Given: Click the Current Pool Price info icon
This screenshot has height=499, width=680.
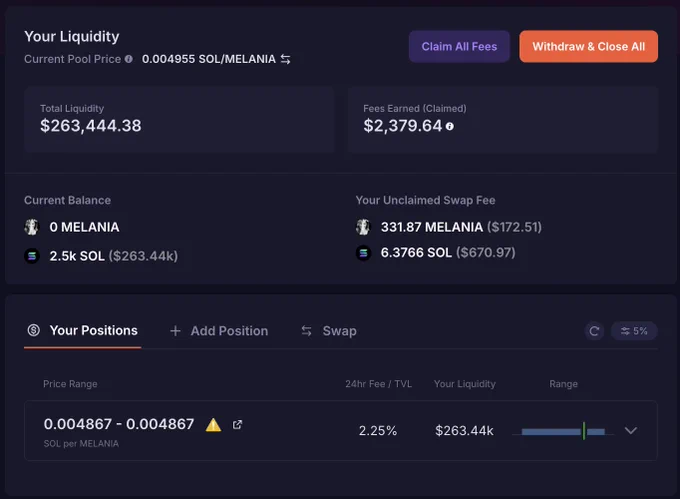Looking at the screenshot, I should [129, 59].
